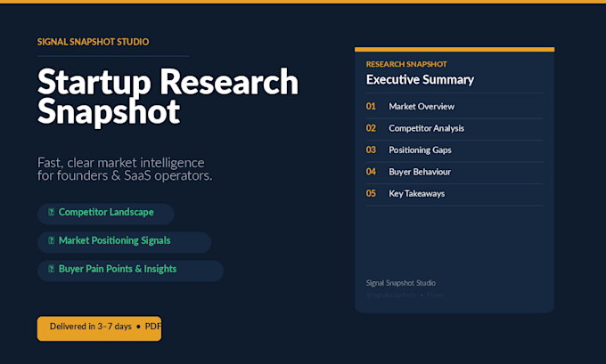The image size is (606, 364).
Task: Click the Buyer Pain Points & Insights icon
Action: (x=51, y=269)
